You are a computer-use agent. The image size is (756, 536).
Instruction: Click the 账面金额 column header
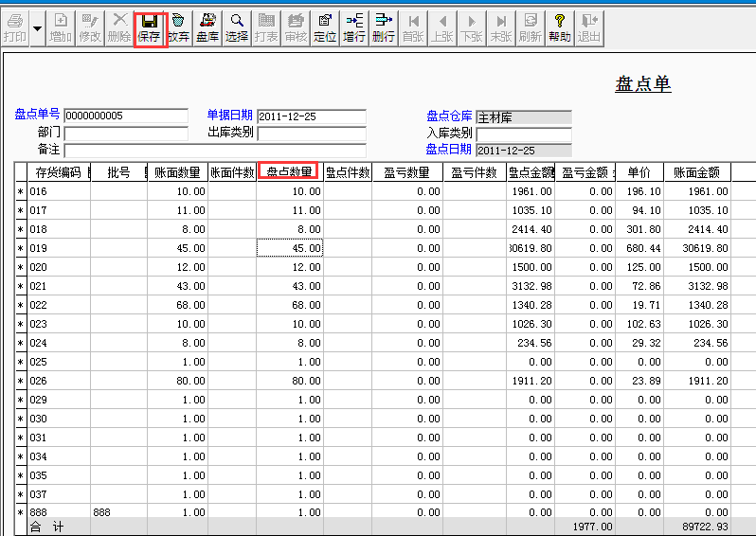point(696,172)
